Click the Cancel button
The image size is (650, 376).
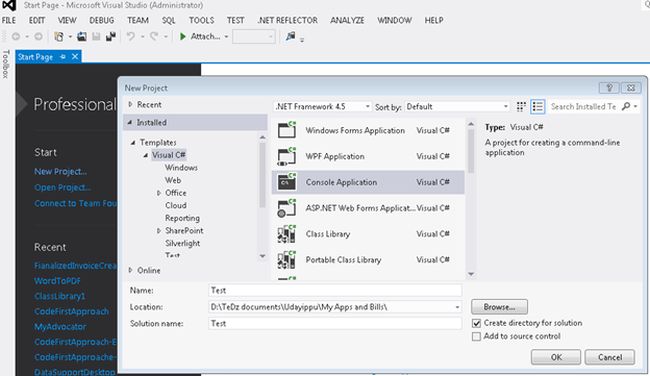(609, 357)
